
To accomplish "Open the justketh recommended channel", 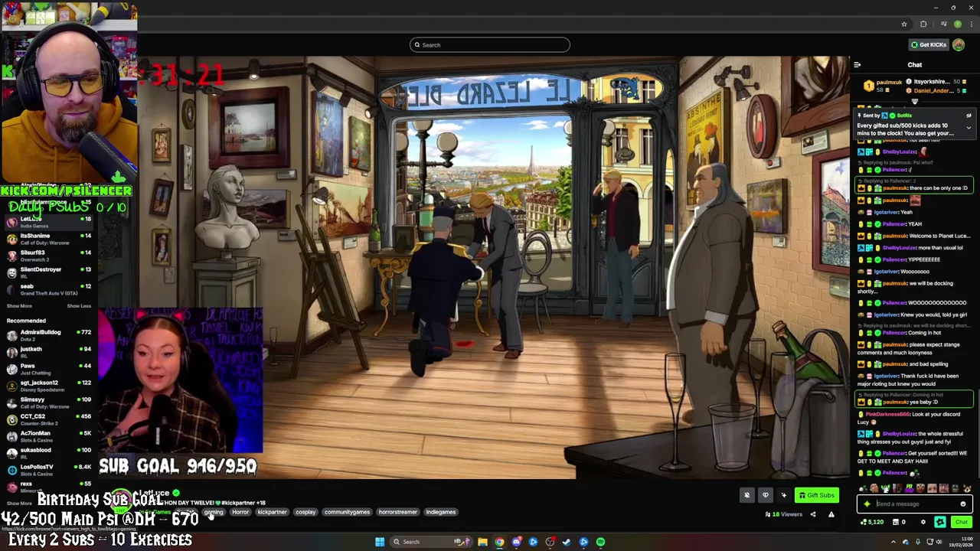I will point(49,352).
